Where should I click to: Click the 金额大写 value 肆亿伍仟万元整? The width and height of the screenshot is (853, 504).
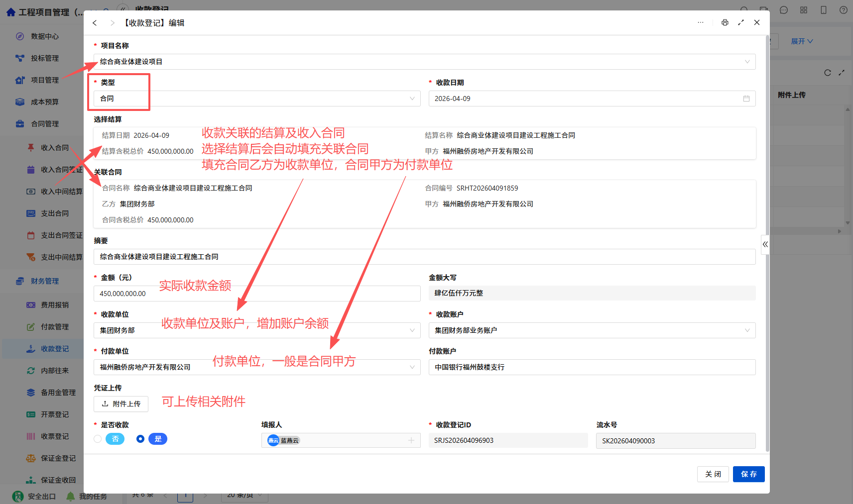[459, 293]
